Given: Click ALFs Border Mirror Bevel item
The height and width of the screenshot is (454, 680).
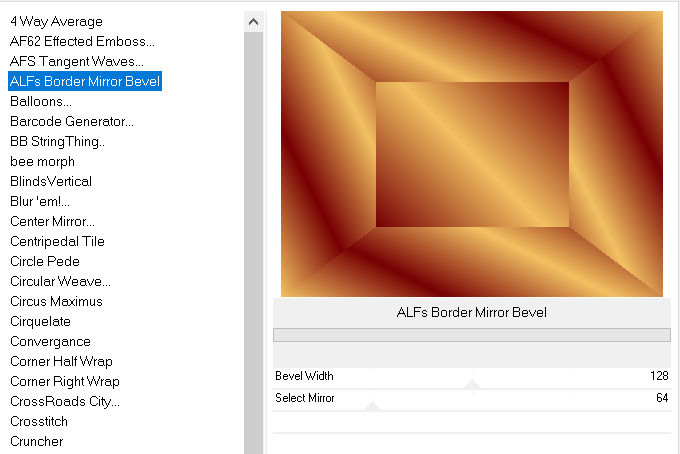Looking at the screenshot, I should click(x=85, y=81).
